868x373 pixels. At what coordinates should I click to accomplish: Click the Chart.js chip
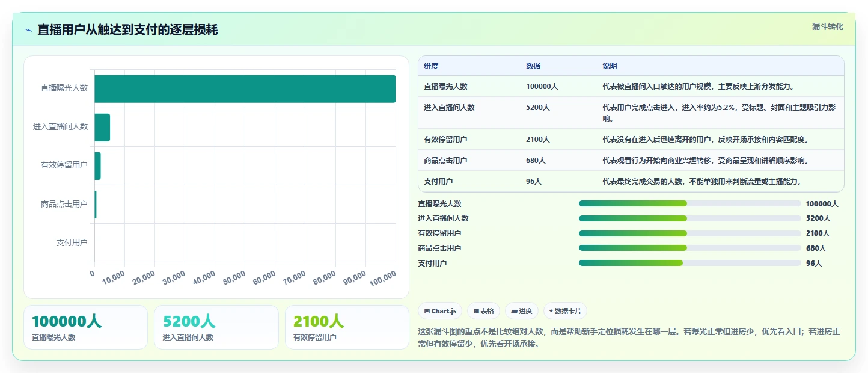click(x=440, y=311)
